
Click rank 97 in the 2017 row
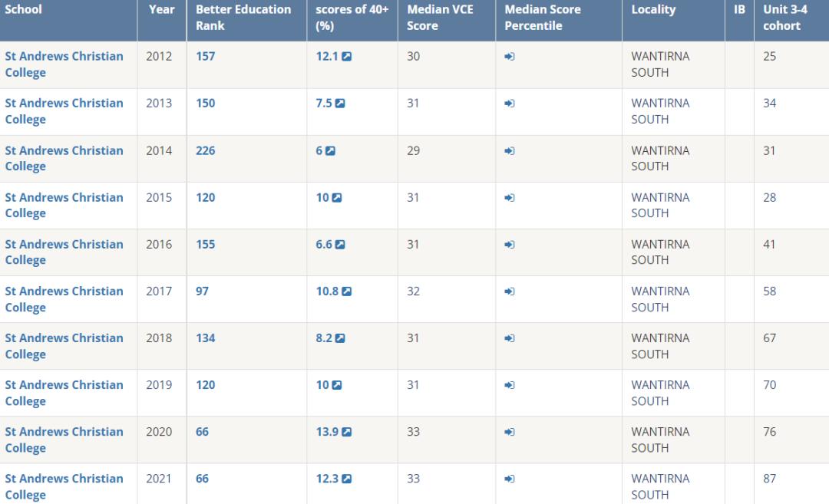tap(202, 292)
